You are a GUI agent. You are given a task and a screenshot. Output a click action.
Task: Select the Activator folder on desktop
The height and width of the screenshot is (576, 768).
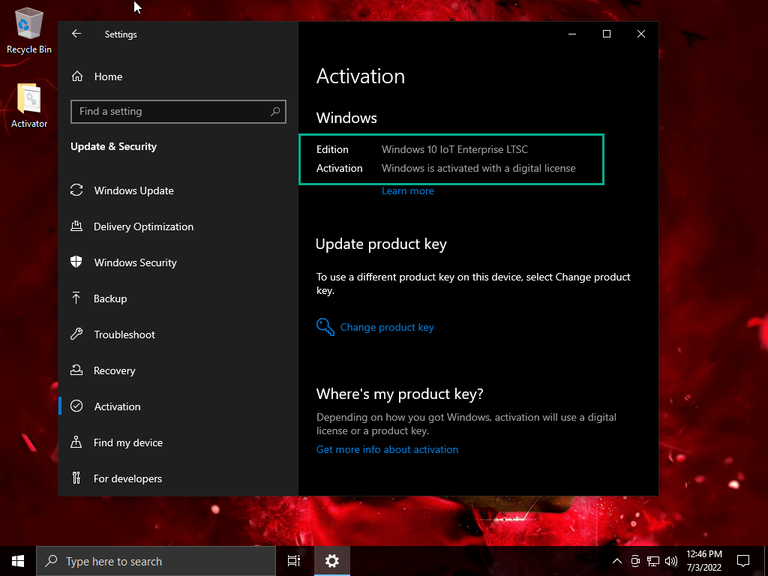(x=29, y=106)
